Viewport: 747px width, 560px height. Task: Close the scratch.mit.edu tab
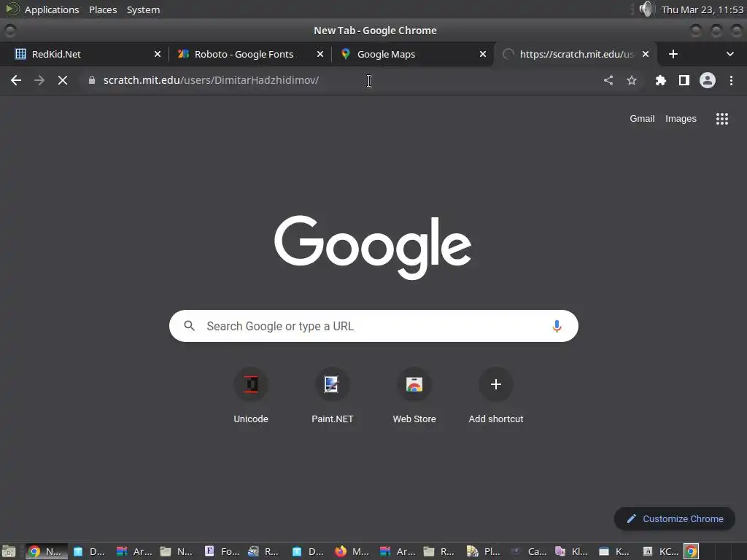[x=646, y=54]
